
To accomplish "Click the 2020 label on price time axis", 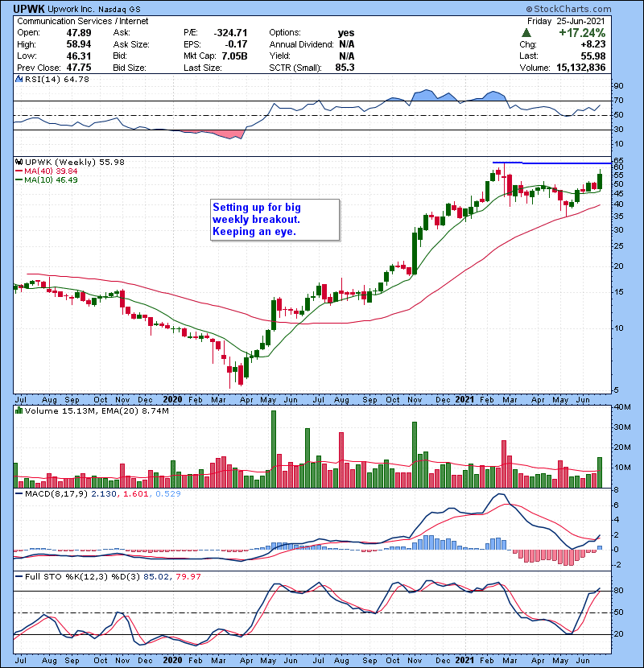I will 173,398.
